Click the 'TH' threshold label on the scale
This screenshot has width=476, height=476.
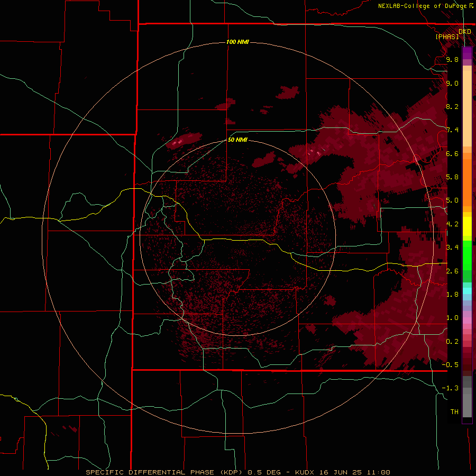tap(454, 412)
